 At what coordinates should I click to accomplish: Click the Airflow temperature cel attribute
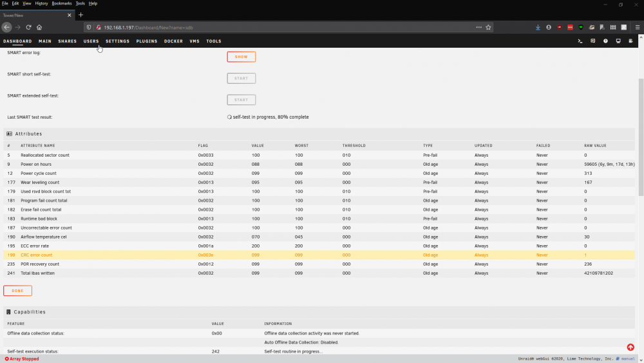(44, 237)
